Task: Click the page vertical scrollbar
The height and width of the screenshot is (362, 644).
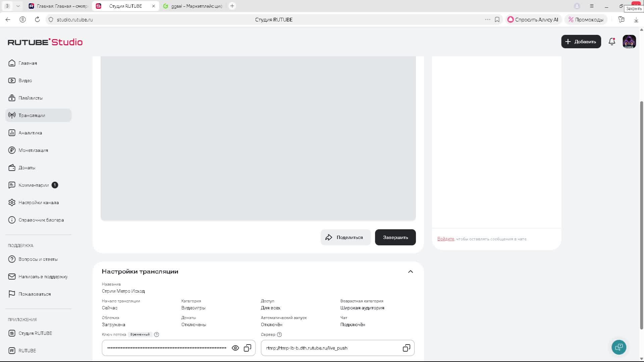Action: (x=641, y=215)
